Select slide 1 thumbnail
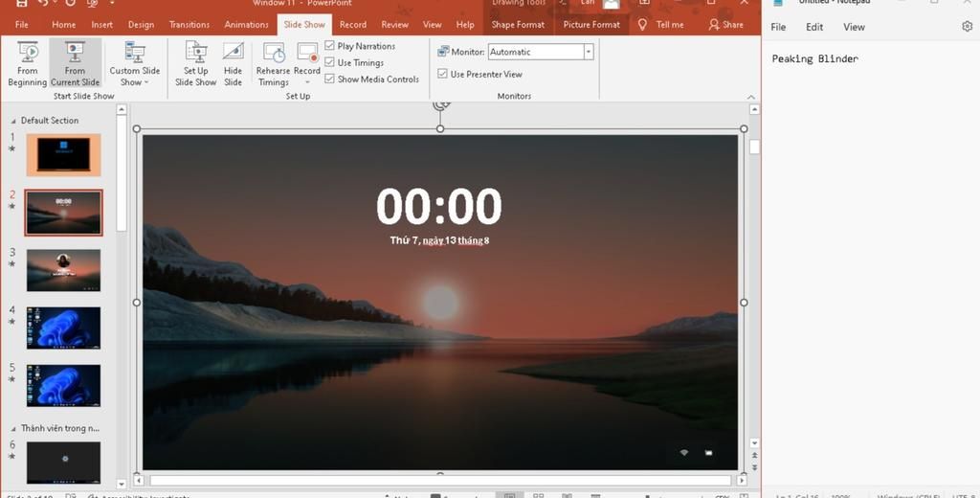 pos(63,154)
